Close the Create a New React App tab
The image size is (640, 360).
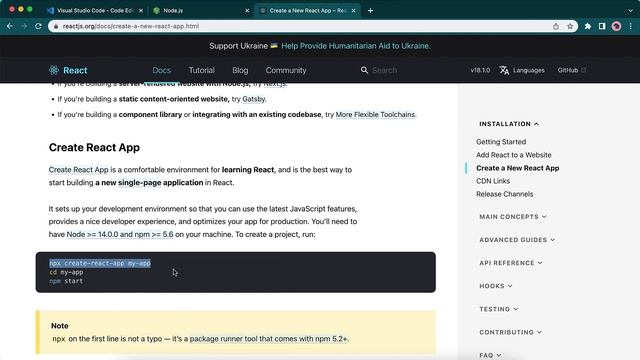pyautogui.click(x=353, y=11)
